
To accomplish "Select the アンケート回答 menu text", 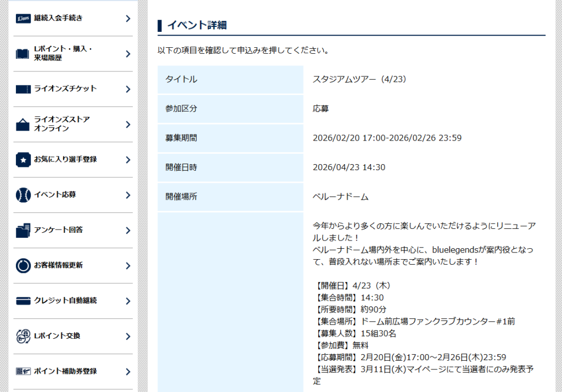I will pyautogui.click(x=58, y=230).
